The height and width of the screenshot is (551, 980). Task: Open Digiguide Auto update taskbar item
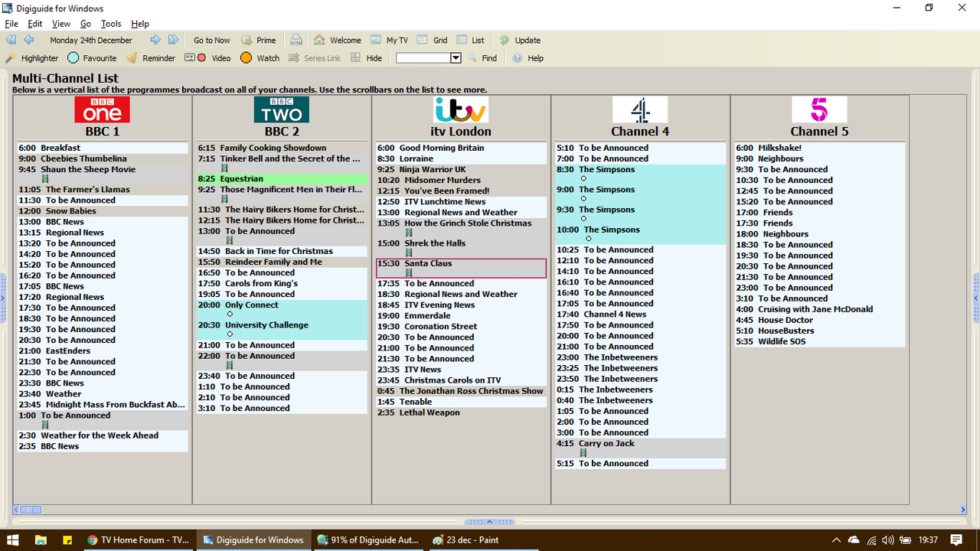click(368, 540)
